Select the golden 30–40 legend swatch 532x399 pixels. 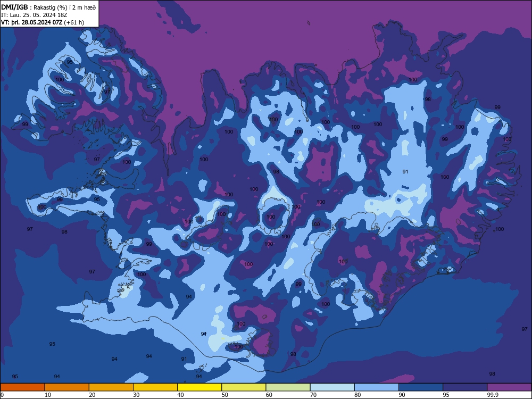155,387
